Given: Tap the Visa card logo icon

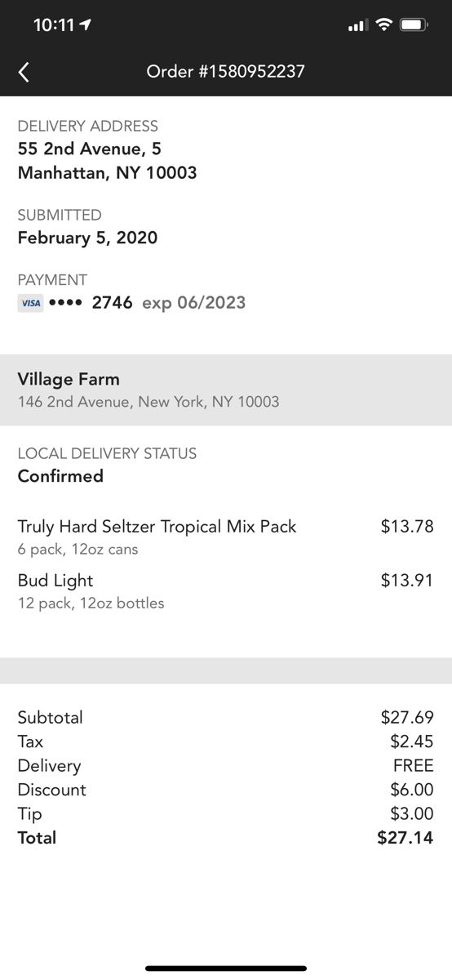Looking at the screenshot, I should point(30,303).
